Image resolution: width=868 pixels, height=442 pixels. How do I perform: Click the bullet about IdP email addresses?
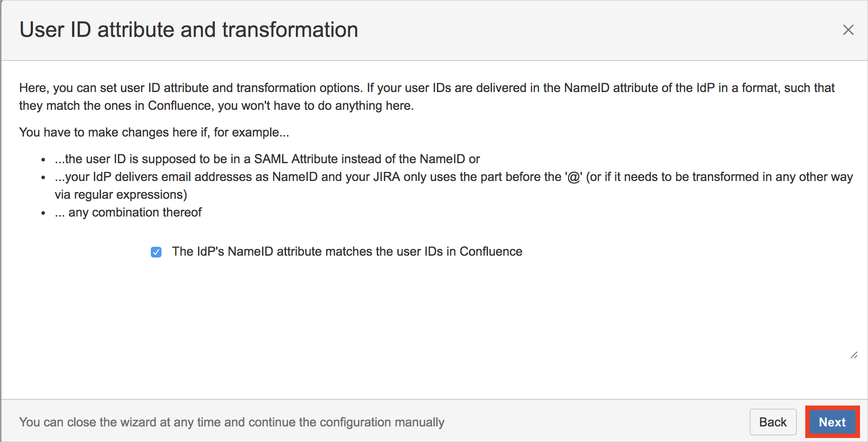coord(453,177)
